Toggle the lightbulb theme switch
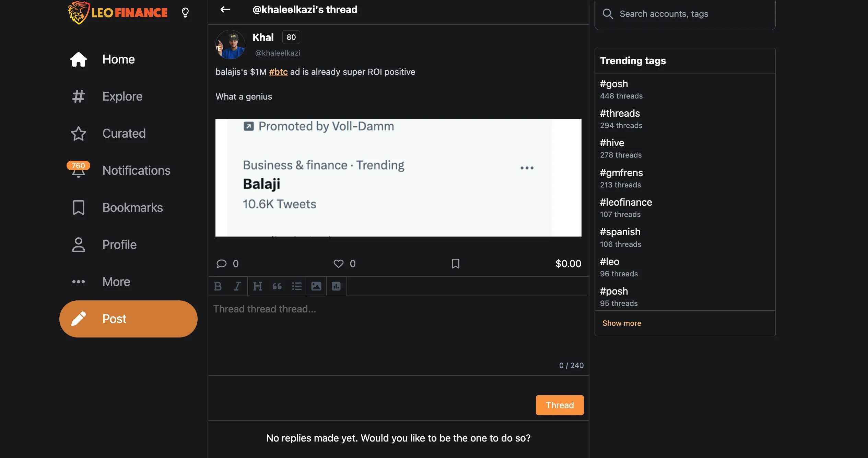Viewport: 868px width, 458px height. [185, 13]
